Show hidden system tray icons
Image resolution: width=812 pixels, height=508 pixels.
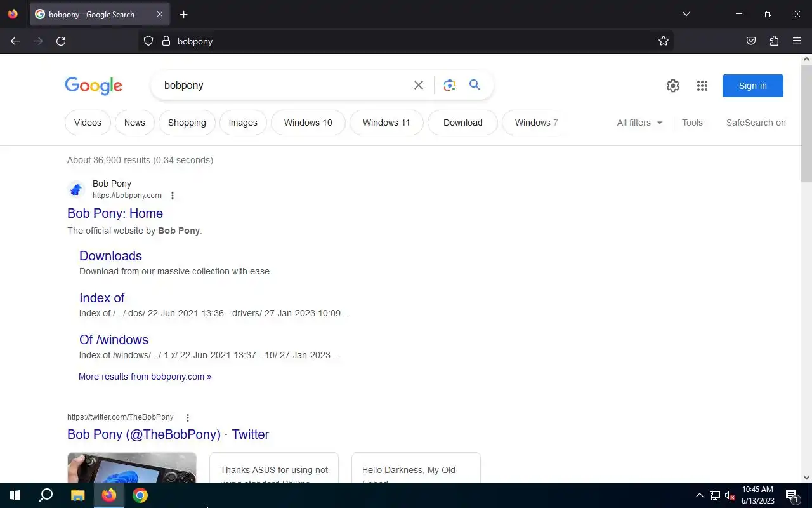[699, 495]
